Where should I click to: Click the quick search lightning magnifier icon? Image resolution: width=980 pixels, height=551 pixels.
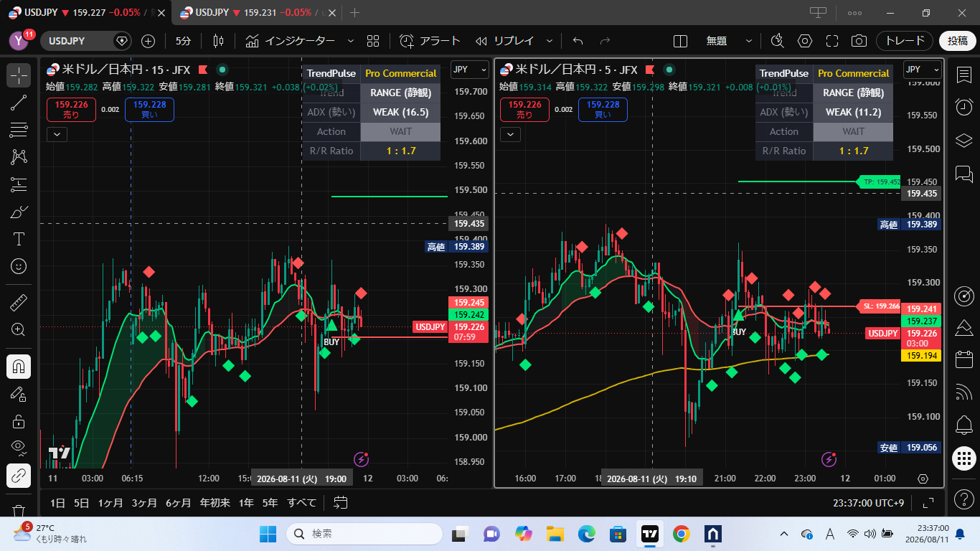pyautogui.click(x=777, y=41)
